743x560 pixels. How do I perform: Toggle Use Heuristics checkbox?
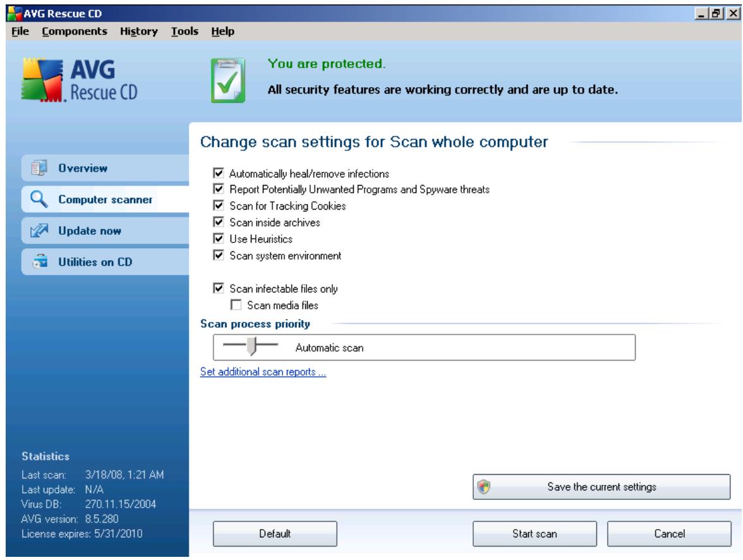pos(219,239)
